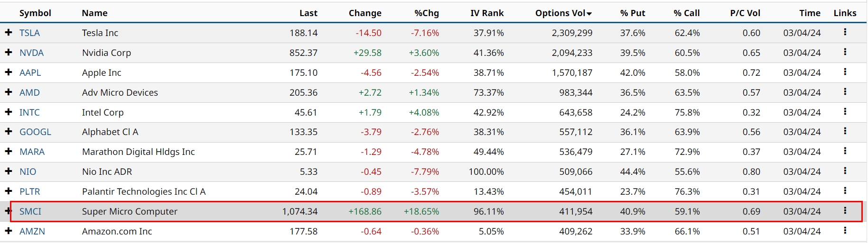
Task: Open links menu for NVDA row
Action: coord(845,52)
